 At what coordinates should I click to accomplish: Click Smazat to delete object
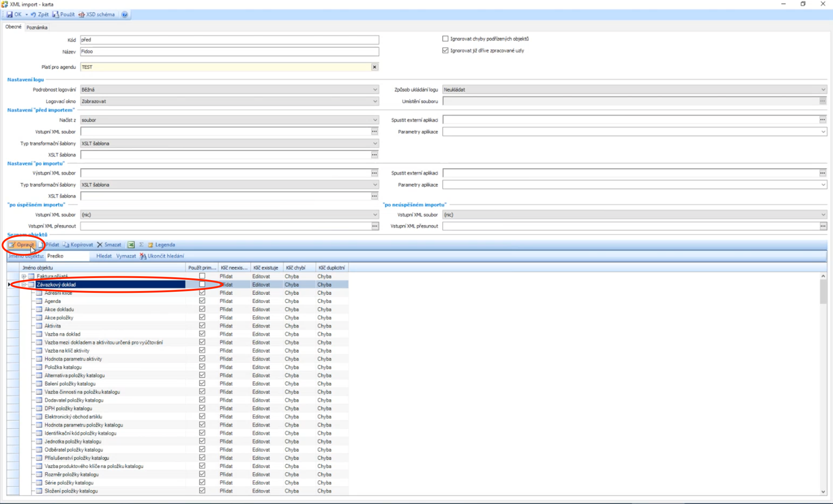[109, 245]
